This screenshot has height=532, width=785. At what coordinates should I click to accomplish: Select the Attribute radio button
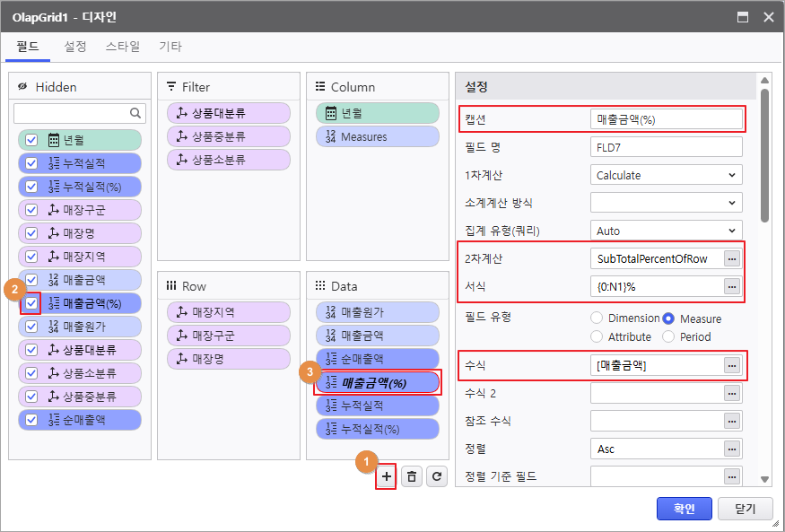pyautogui.click(x=597, y=336)
